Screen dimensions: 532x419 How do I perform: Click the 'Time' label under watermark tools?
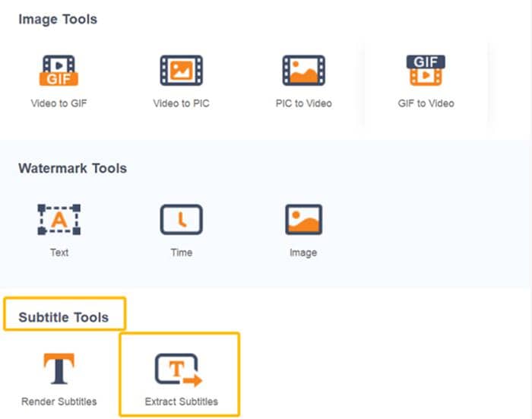point(181,252)
